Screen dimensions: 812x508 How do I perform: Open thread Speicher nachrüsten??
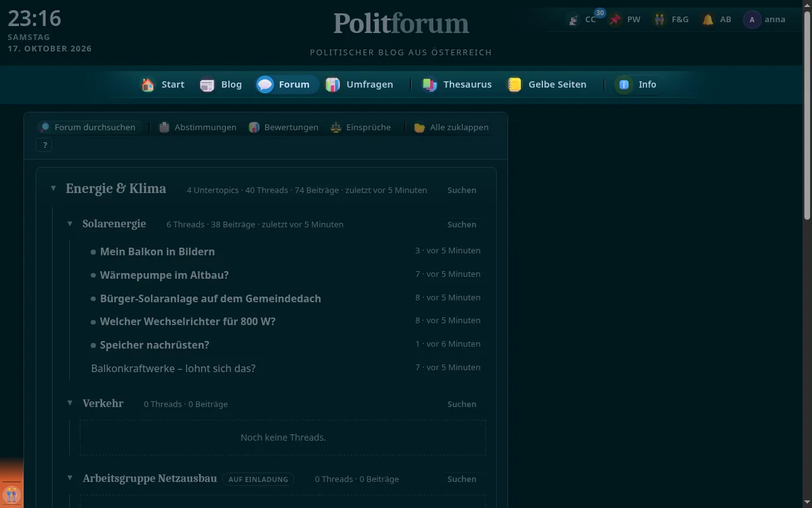(155, 345)
